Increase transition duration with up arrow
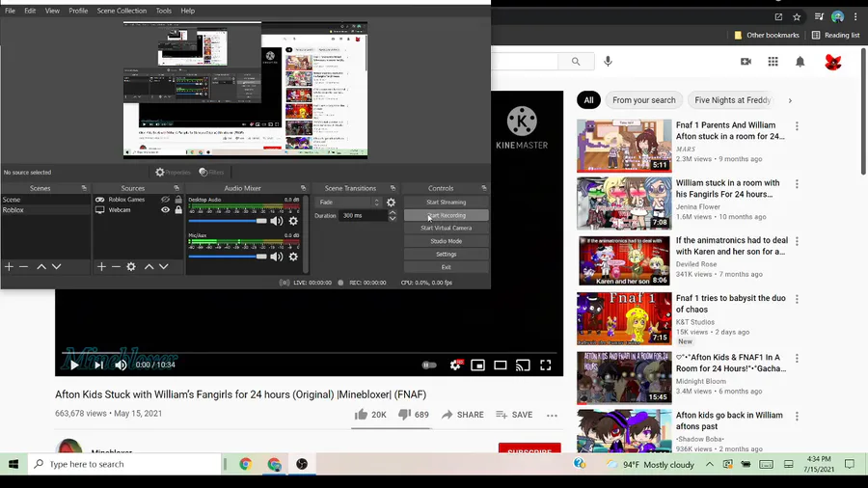The image size is (868, 488). (393, 213)
